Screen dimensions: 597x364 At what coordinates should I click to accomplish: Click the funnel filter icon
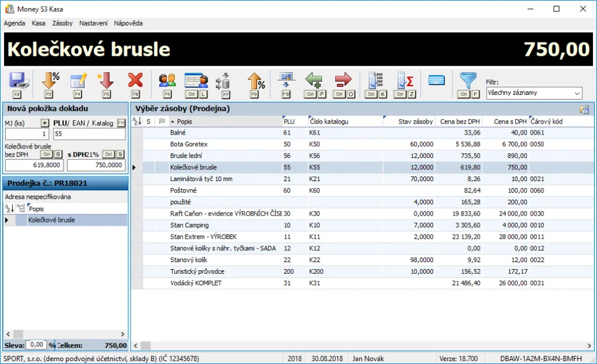coord(468,81)
